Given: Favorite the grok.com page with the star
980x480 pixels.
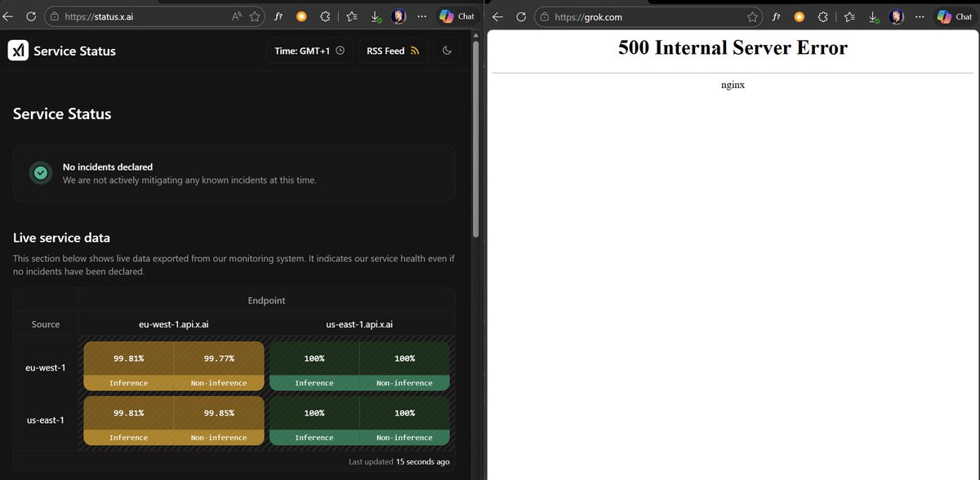Looking at the screenshot, I should point(752,16).
